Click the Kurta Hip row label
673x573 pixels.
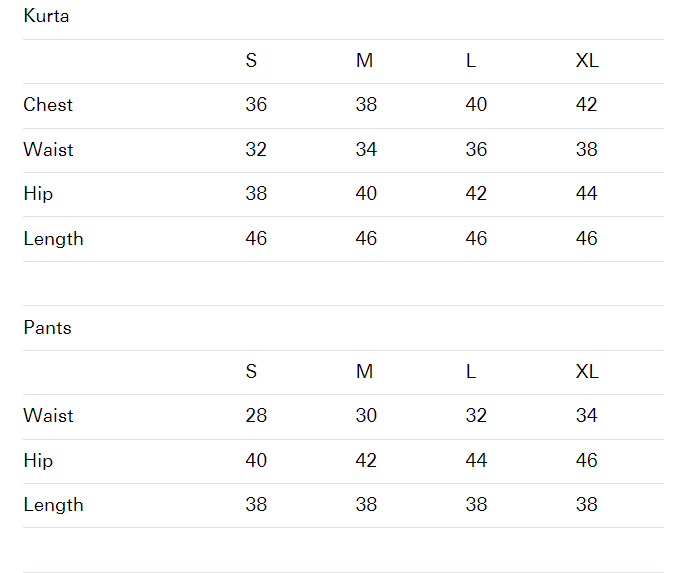tap(38, 193)
